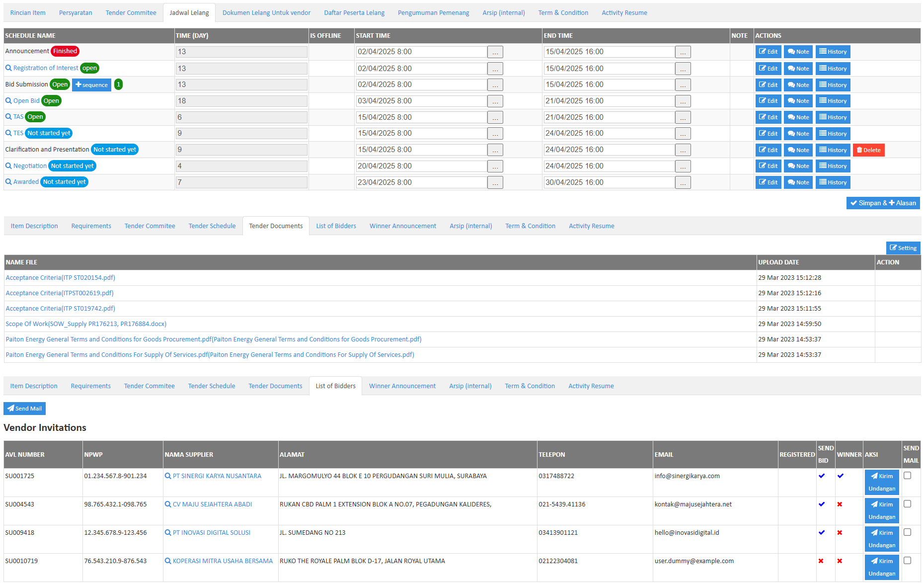The image size is (924, 583).
Task: Enable Send Mail for PT INOVASI DIGITAL SOLUSI
Action: (908, 532)
